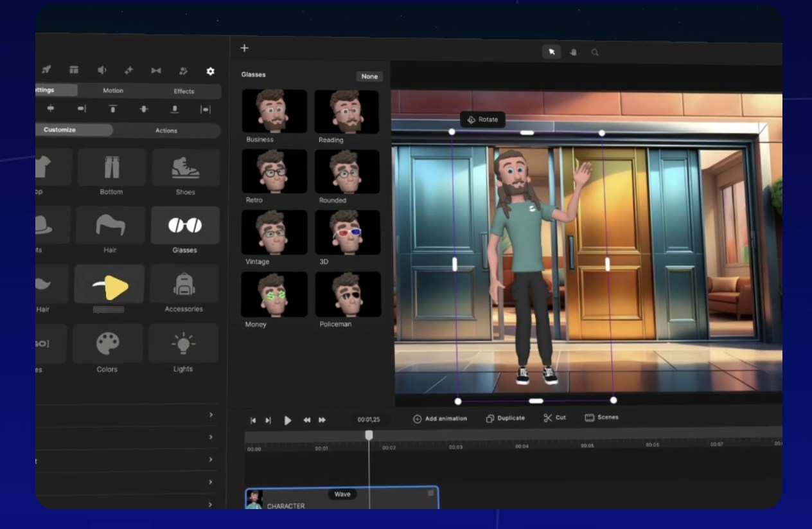Open the Glasses customization category
The image size is (812, 529).
tap(185, 226)
